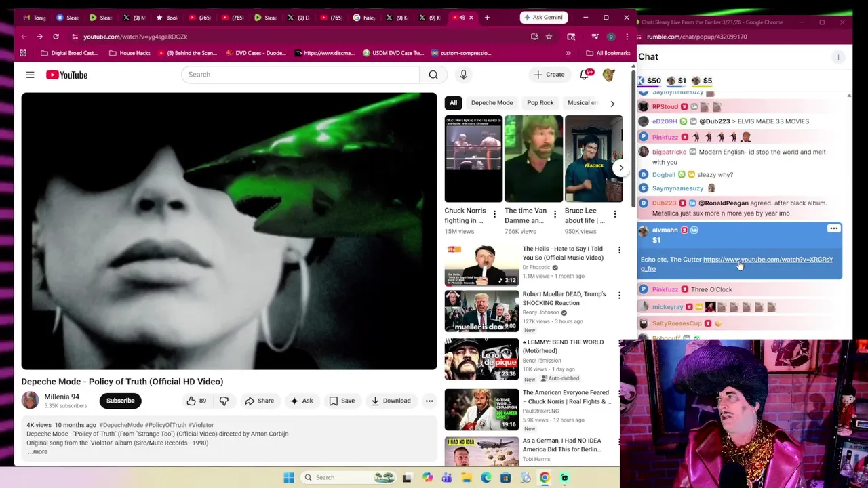Open the YouTube link in alvmahn's chat message
868x488 pixels.
(768, 260)
